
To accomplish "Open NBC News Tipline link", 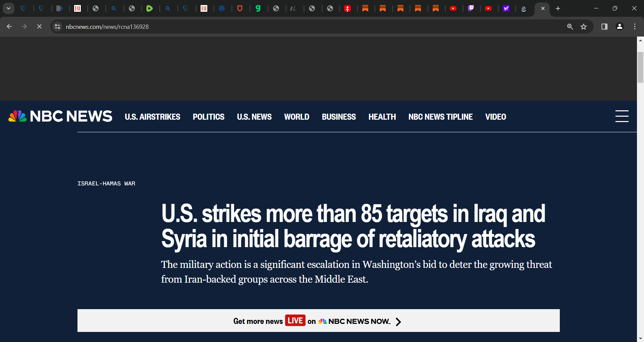I will (x=440, y=117).
